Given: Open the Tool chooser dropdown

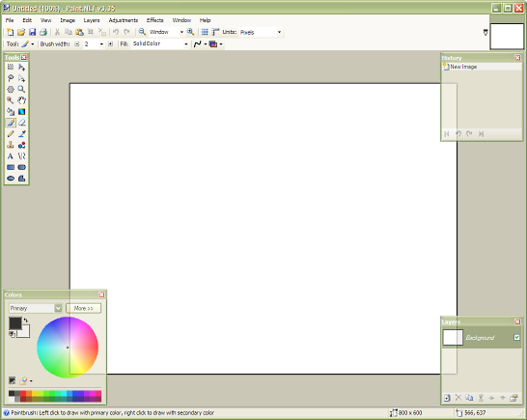Looking at the screenshot, I should [33, 44].
